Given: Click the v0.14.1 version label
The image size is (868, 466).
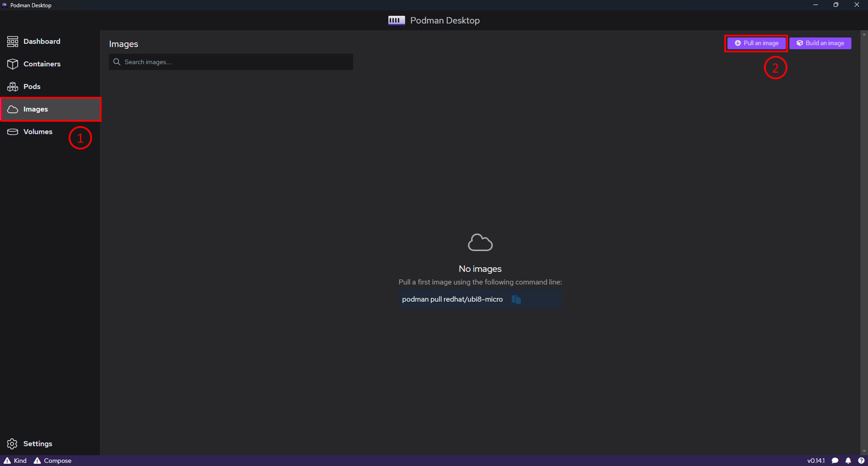Looking at the screenshot, I should coord(816,460).
